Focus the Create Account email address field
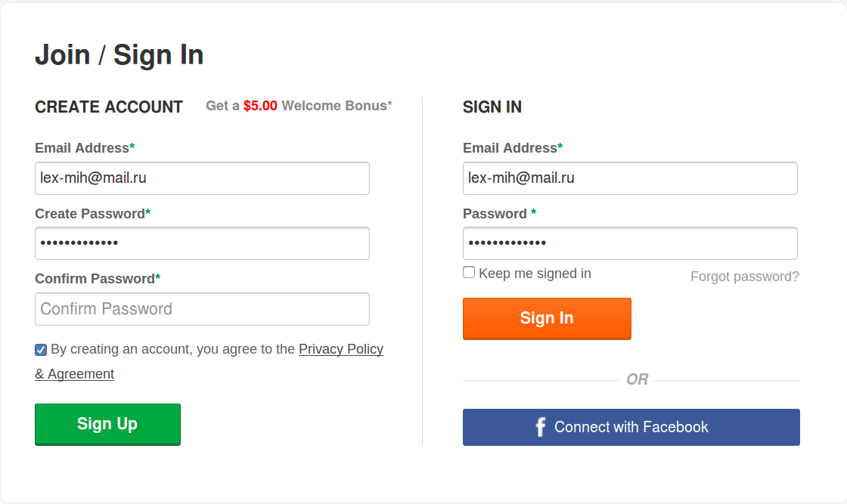847x504 pixels. [x=202, y=178]
